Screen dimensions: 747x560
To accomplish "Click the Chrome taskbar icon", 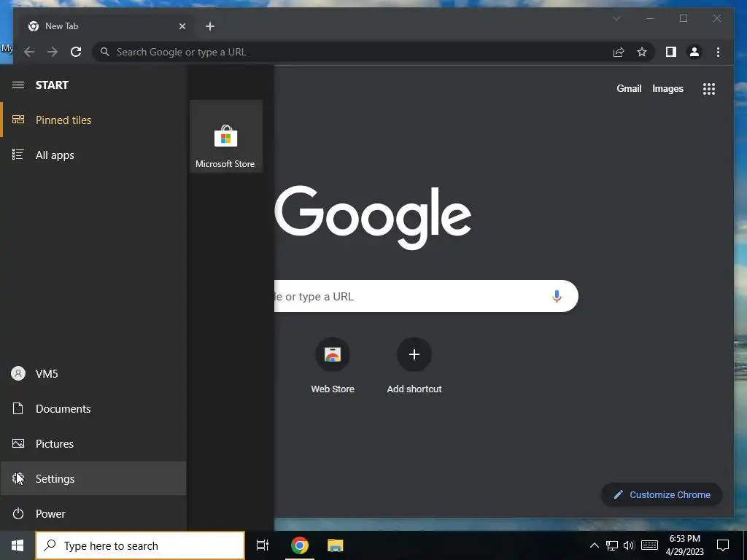I will [300, 545].
